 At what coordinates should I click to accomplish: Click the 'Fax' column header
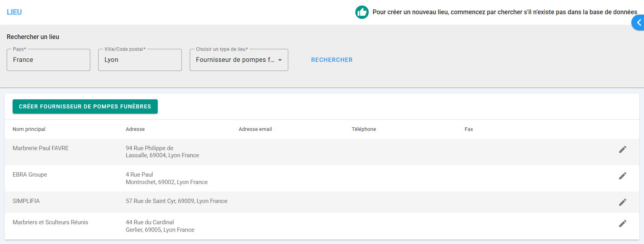[x=469, y=129]
